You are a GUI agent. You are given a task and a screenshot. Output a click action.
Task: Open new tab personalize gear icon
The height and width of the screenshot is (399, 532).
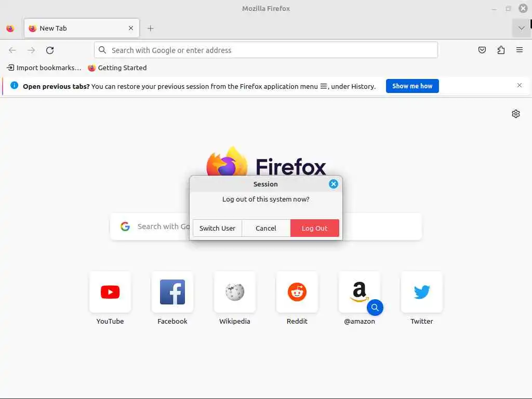click(x=516, y=114)
